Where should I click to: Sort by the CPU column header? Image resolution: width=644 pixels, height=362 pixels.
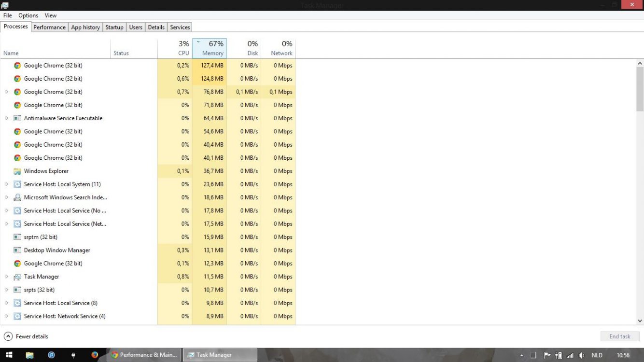175,48
